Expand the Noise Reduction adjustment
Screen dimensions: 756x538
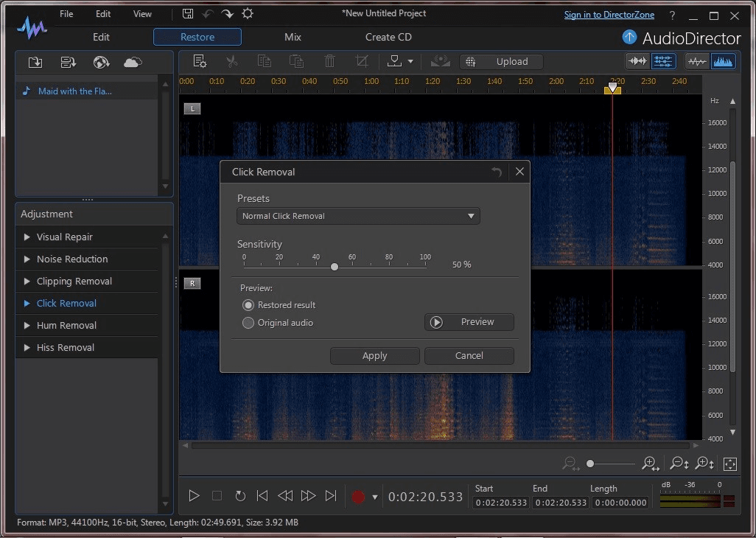[72, 259]
